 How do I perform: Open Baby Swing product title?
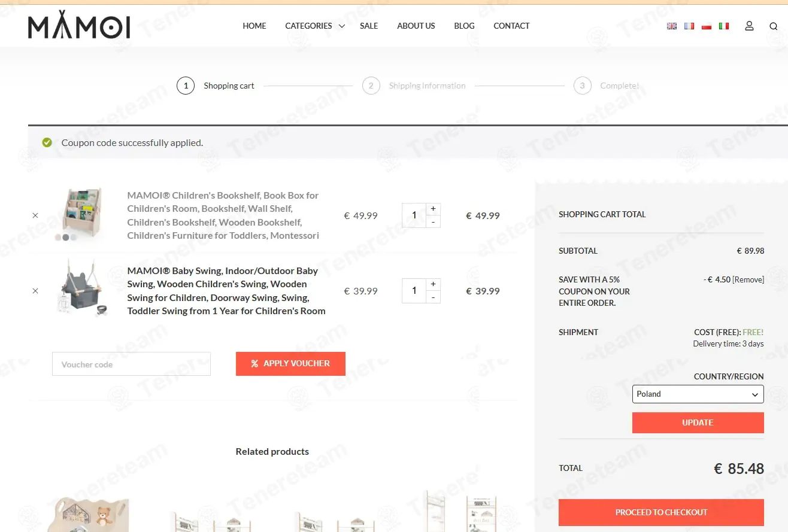click(x=226, y=291)
